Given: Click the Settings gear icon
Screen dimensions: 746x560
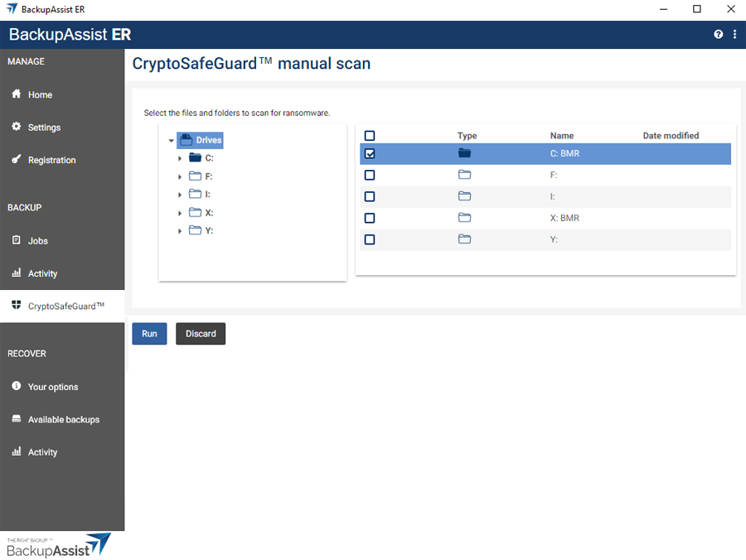Looking at the screenshot, I should pos(17,127).
